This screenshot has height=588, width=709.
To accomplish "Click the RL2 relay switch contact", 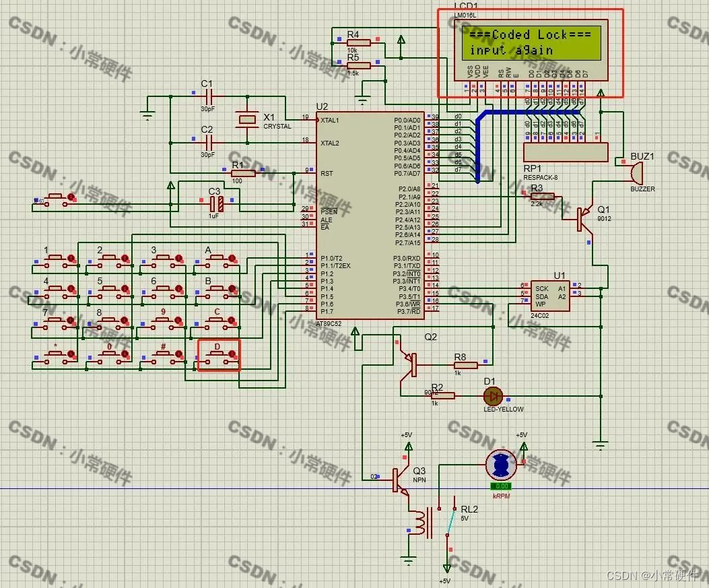I will pos(451,521).
